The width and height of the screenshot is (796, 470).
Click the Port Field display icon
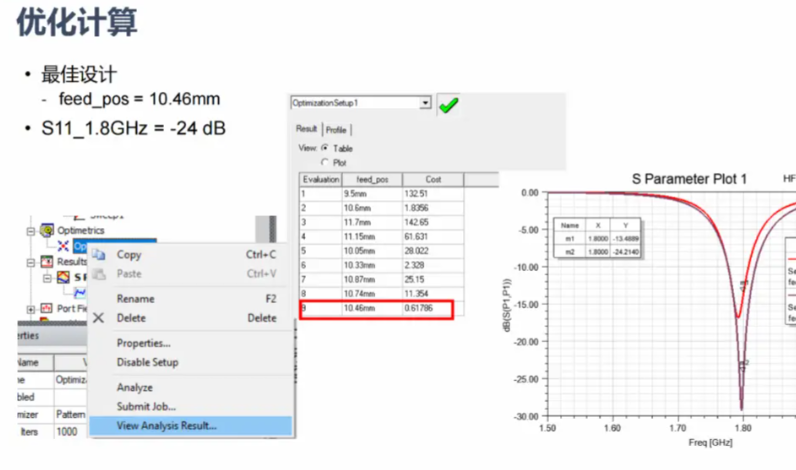point(46,308)
